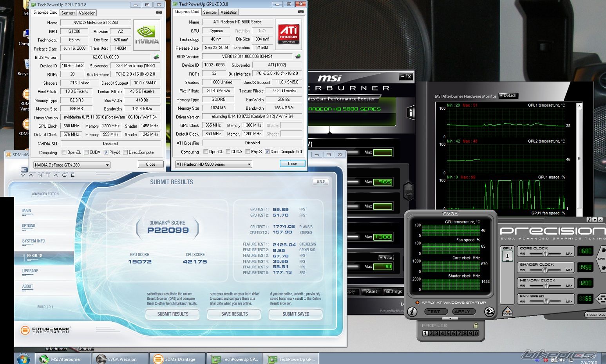Click the Save Results button in 3DMark Vantage
Image resolution: width=606 pixels, height=364 pixels.
click(234, 314)
